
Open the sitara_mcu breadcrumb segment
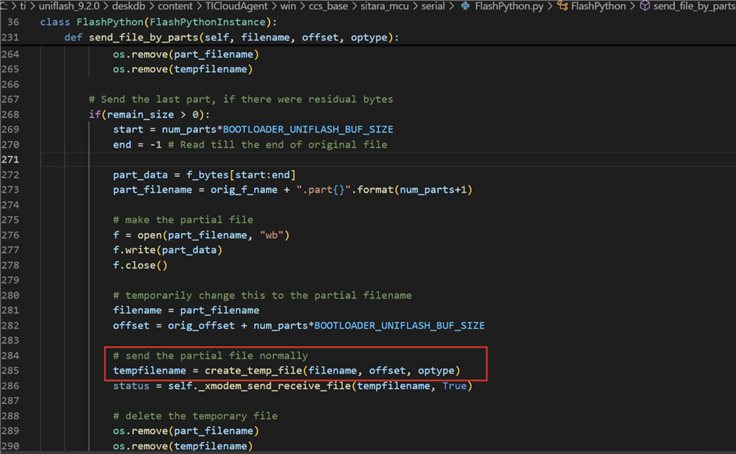(x=385, y=6)
